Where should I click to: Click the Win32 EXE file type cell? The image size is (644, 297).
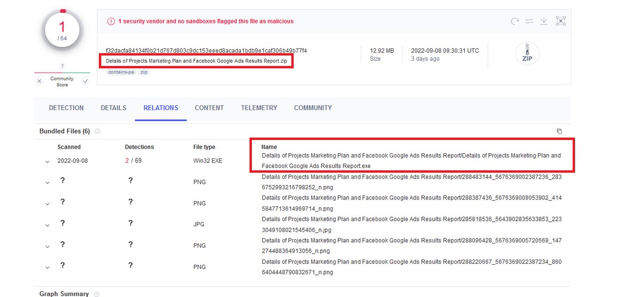click(208, 161)
